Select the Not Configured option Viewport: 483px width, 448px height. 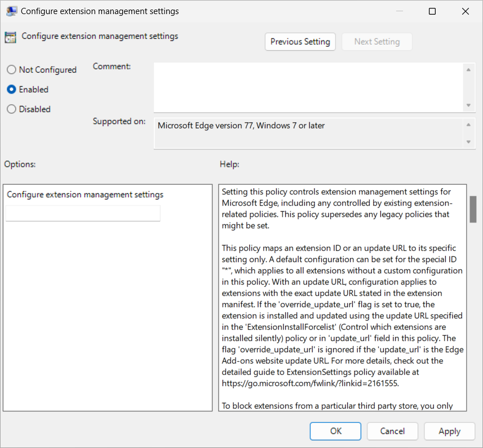11,69
